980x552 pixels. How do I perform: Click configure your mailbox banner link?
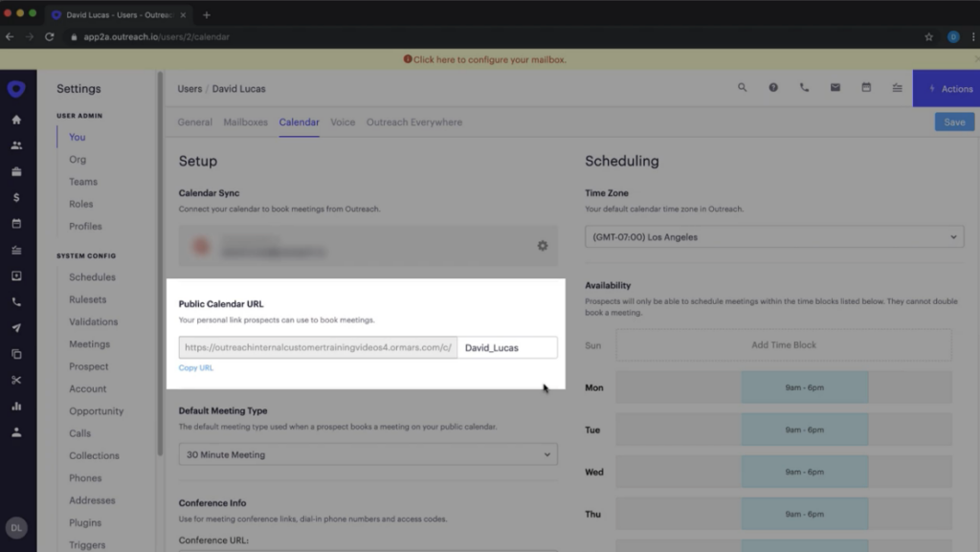pyautogui.click(x=489, y=59)
